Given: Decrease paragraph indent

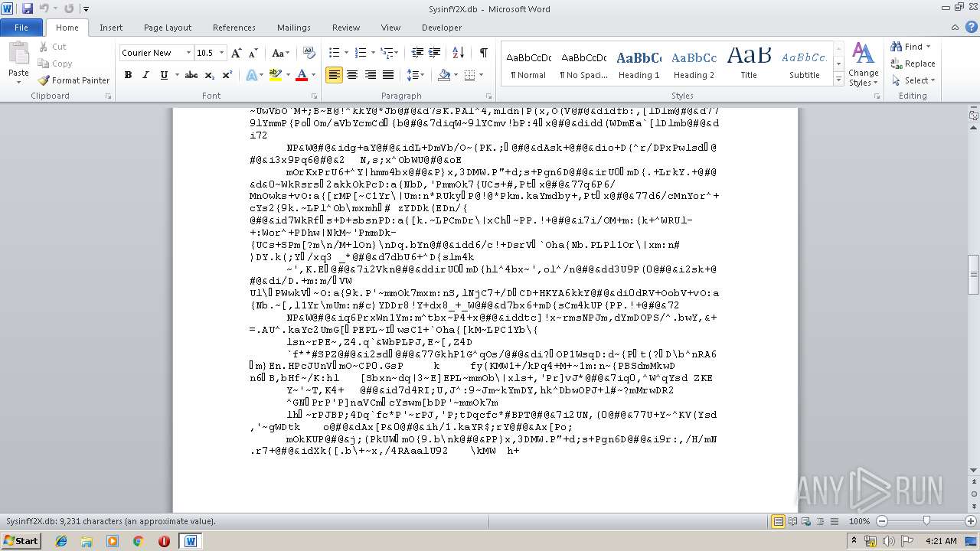Looking at the screenshot, I should click(x=417, y=53).
